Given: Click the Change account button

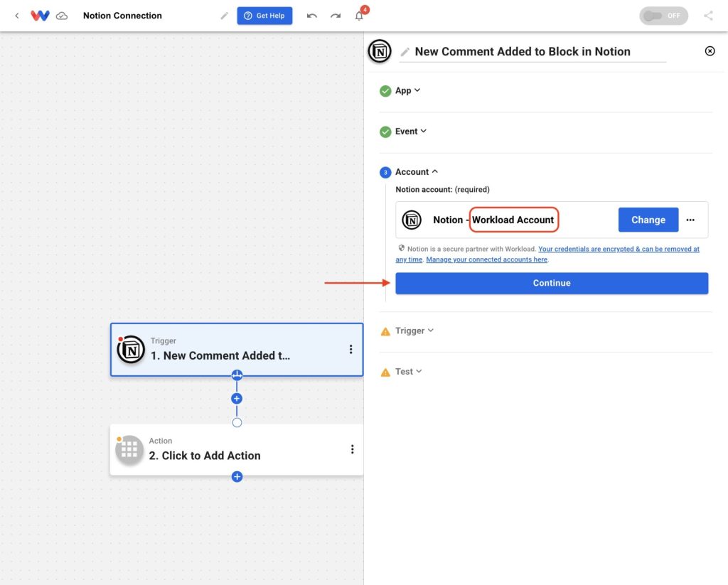Looking at the screenshot, I should point(648,220).
